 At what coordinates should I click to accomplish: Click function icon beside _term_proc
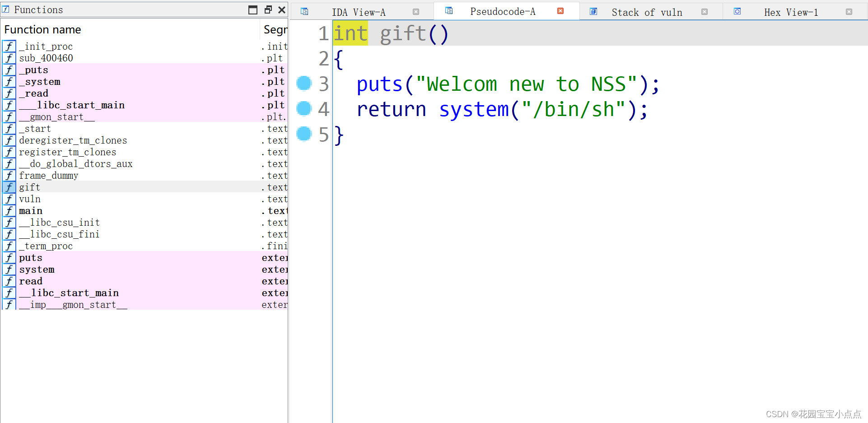point(9,246)
